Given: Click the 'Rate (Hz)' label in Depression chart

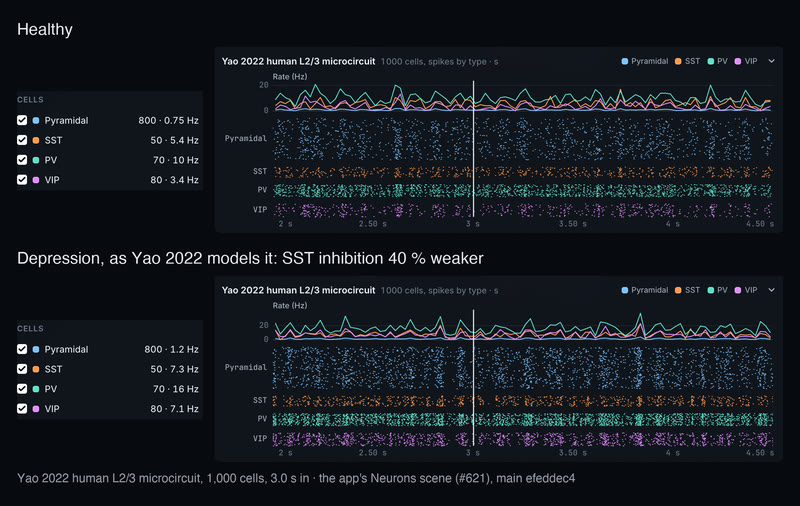Looking at the screenshot, I should click(x=290, y=306).
